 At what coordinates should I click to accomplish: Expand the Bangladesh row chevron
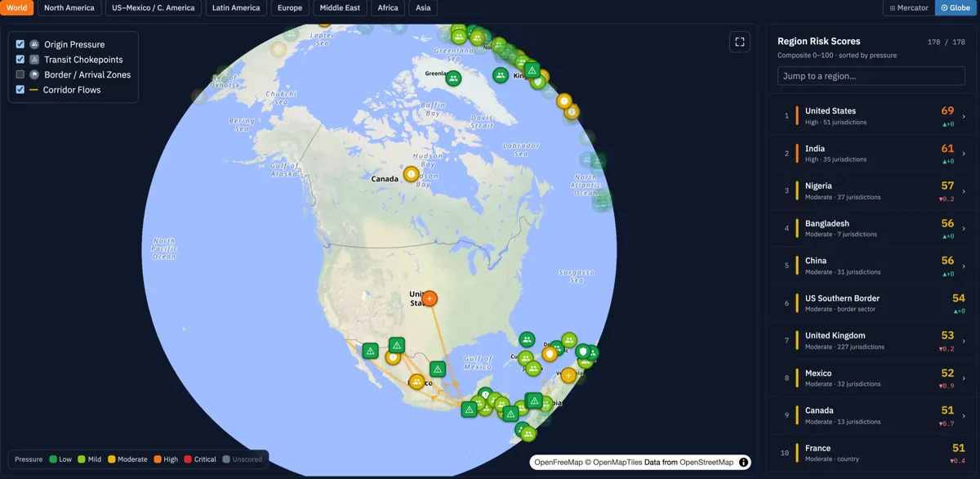click(964, 229)
